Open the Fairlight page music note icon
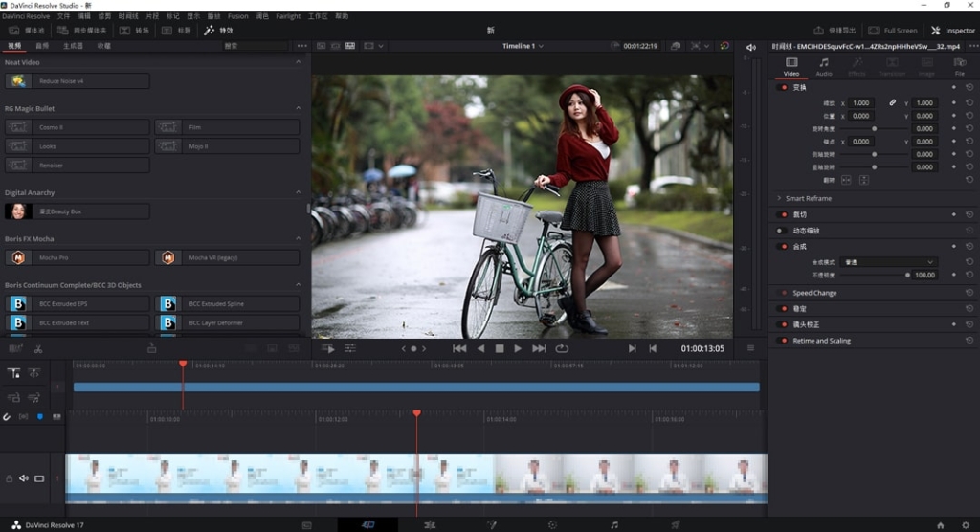 point(614,524)
